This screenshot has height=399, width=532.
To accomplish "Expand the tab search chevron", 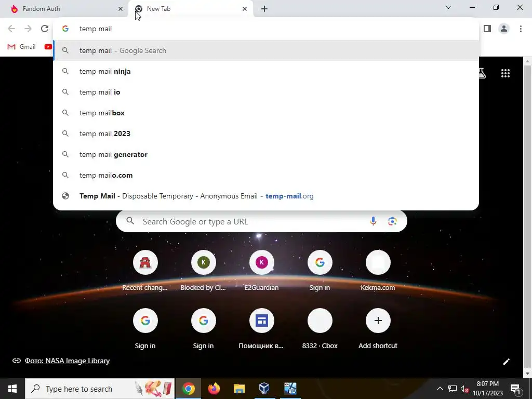I will pyautogui.click(x=448, y=7).
